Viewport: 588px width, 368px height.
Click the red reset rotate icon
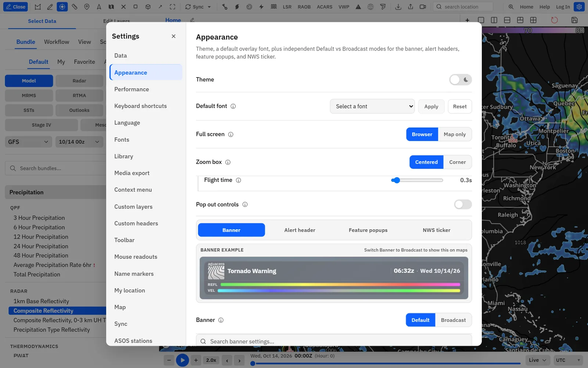(554, 20)
